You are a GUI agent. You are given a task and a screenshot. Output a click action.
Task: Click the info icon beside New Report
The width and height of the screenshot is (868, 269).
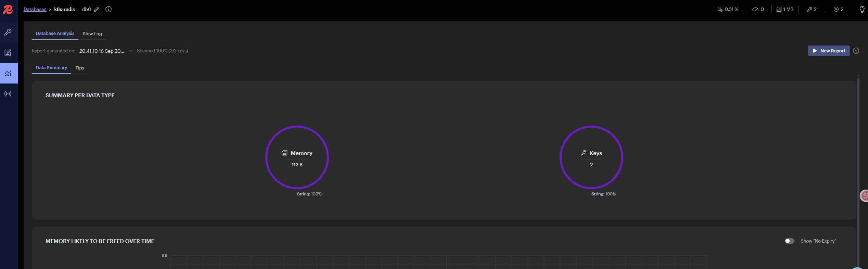[856, 51]
